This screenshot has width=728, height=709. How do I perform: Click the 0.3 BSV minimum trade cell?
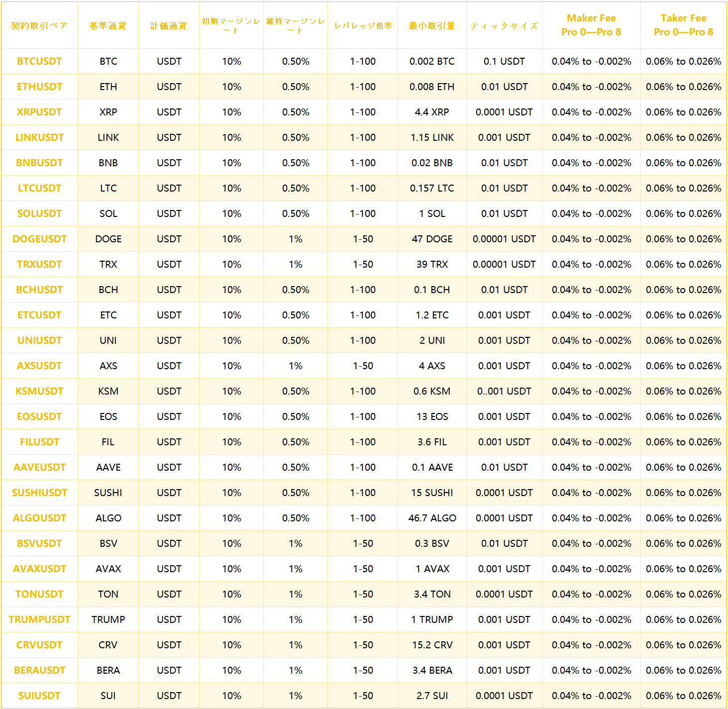(432, 543)
